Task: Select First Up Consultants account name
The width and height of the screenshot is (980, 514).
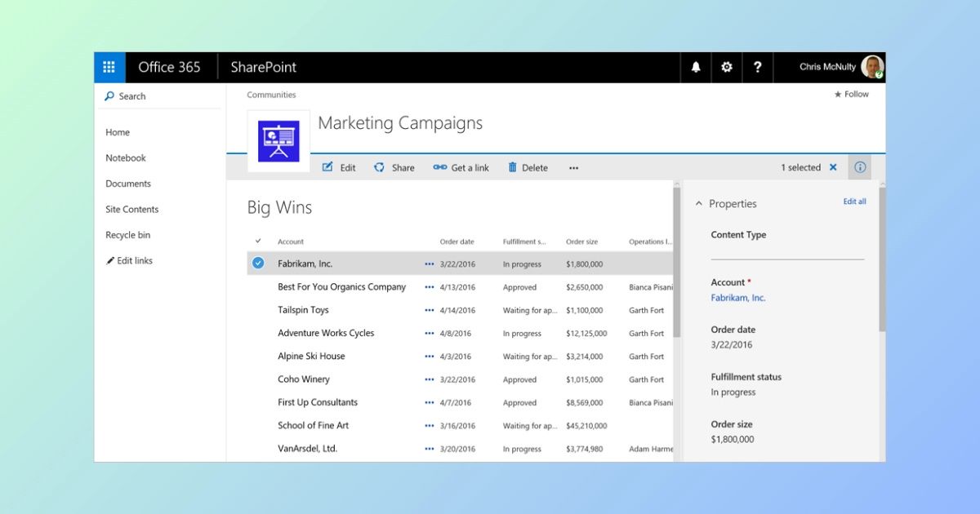Action: pyautogui.click(x=318, y=402)
